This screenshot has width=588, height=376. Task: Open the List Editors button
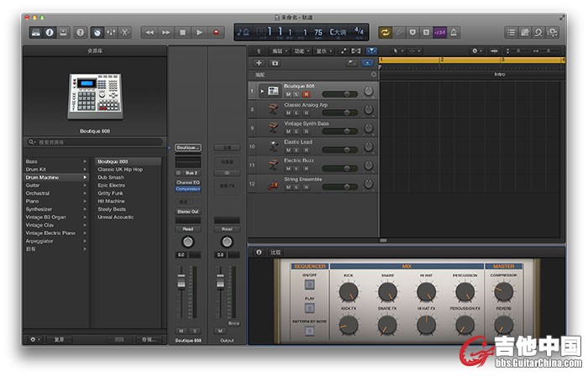(x=511, y=33)
